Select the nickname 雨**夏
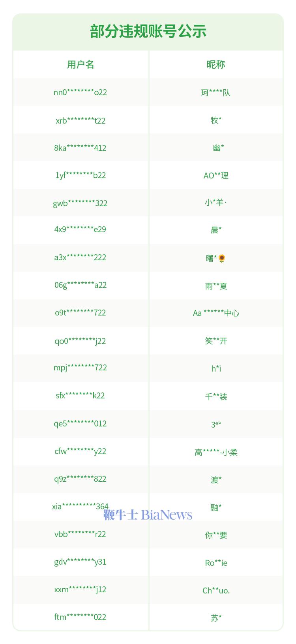 tap(216, 286)
